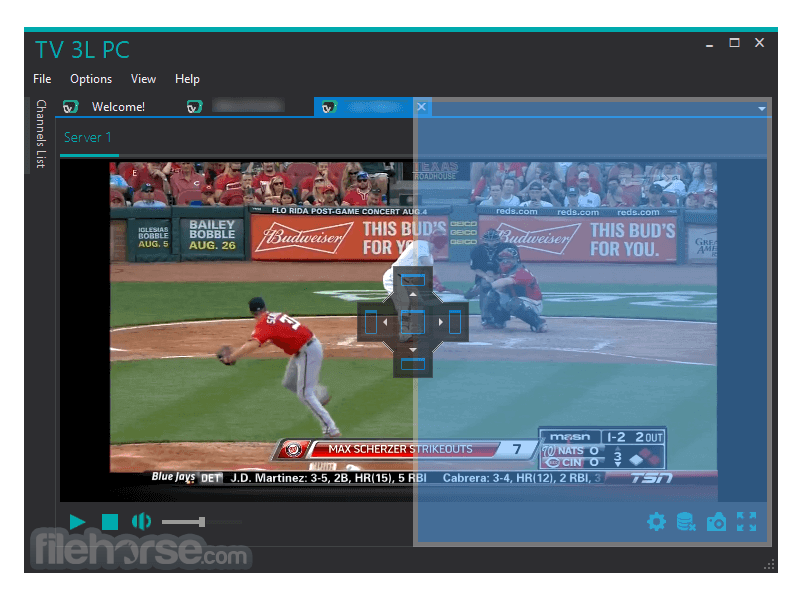Viewport: 800px width, 600px height.
Task: Click the TV 3L PC title
Action: point(82,50)
